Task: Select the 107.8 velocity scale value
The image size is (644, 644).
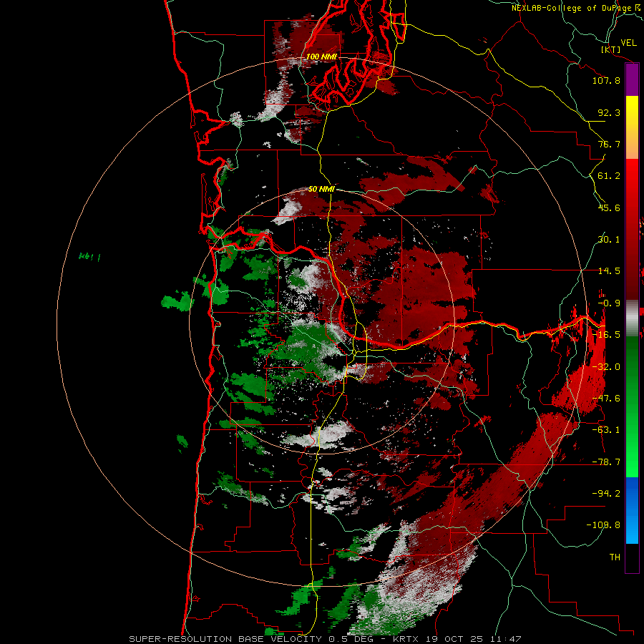Action: [606, 80]
